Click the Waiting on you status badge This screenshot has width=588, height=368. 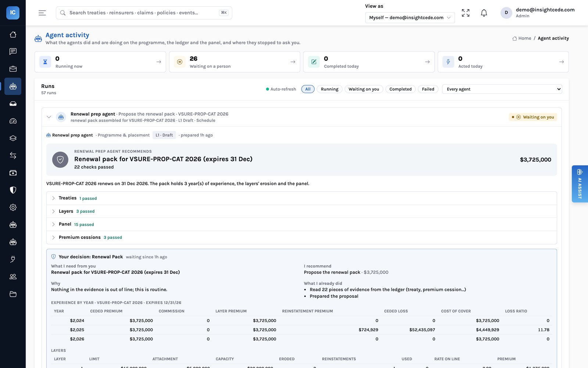pyautogui.click(x=533, y=117)
